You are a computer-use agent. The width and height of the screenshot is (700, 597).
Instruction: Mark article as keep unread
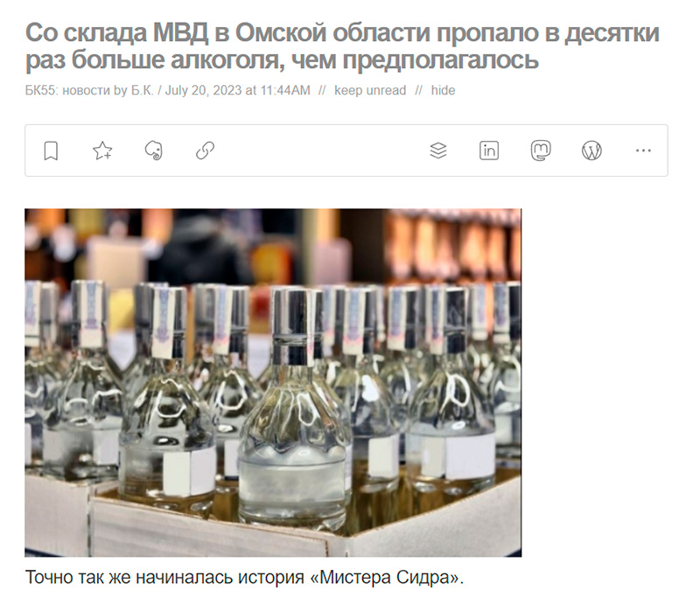(x=370, y=90)
